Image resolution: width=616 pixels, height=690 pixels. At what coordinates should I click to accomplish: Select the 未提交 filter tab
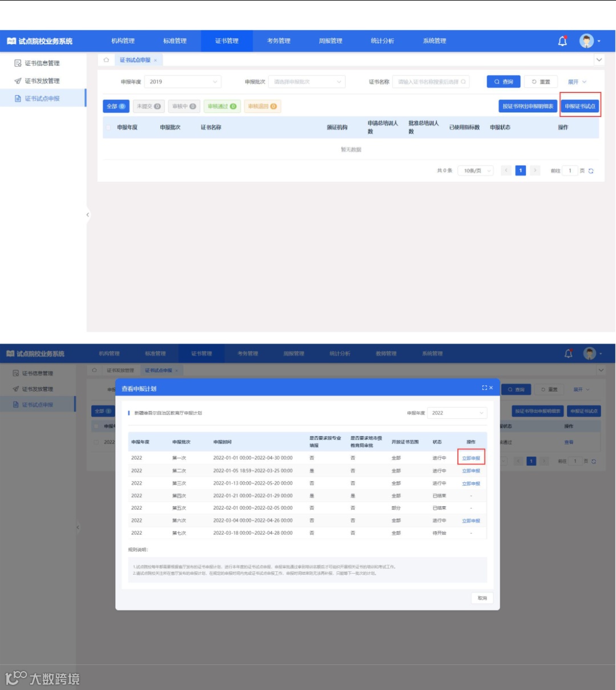(x=149, y=107)
